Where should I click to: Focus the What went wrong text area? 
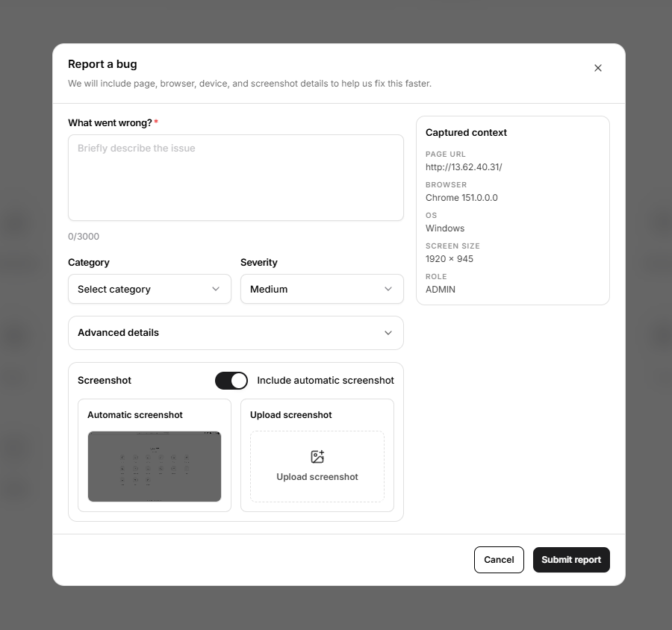coord(236,178)
